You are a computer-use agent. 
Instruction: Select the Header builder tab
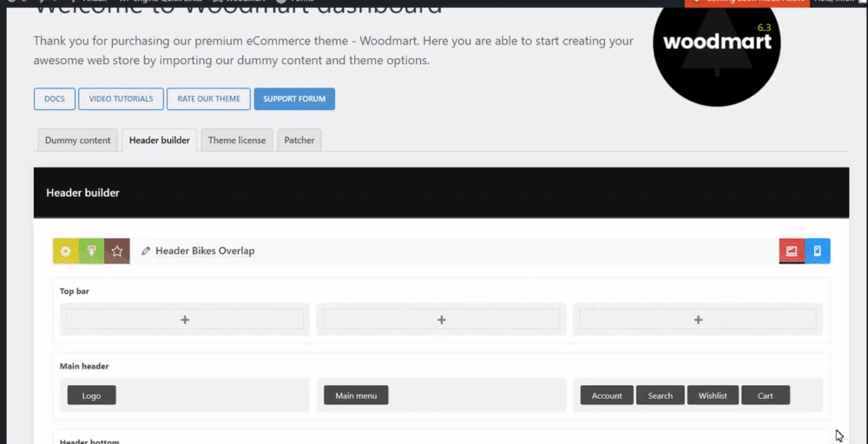[160, 140]
